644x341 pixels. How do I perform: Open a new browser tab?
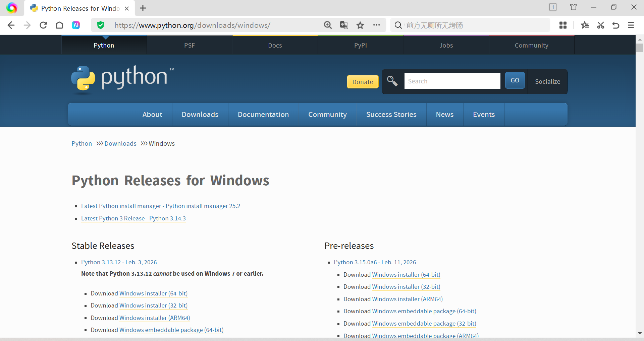tap(143, 8)
